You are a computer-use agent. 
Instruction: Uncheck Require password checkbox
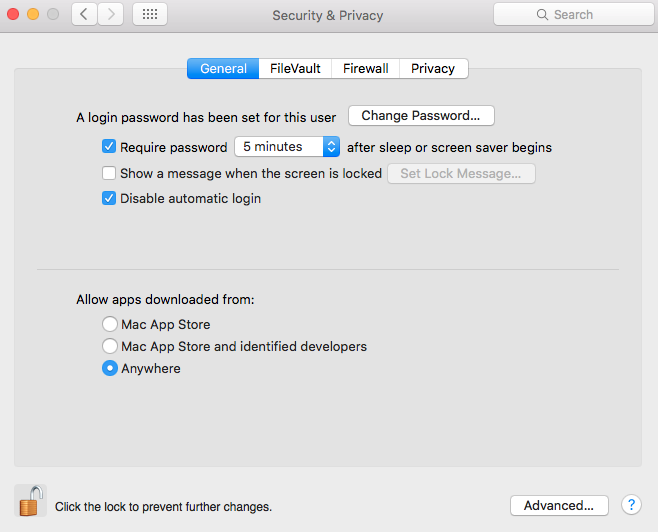pyautogui.click(x=109, y=147)
